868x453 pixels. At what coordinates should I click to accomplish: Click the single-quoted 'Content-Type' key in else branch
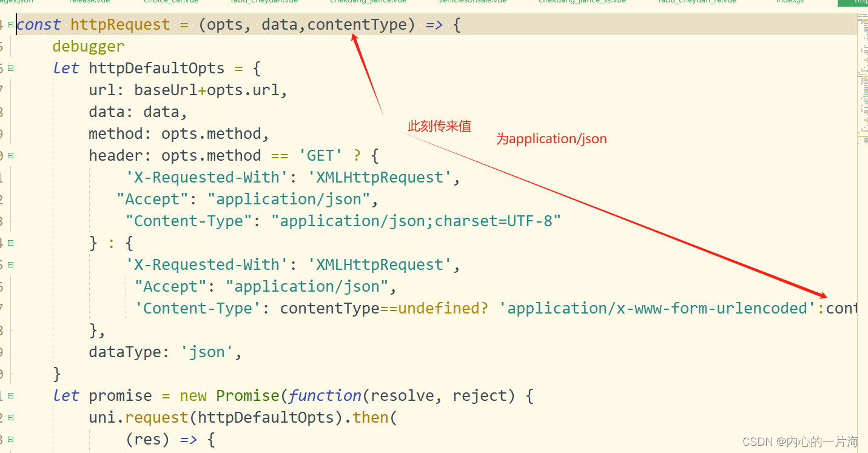click(198, 309)
